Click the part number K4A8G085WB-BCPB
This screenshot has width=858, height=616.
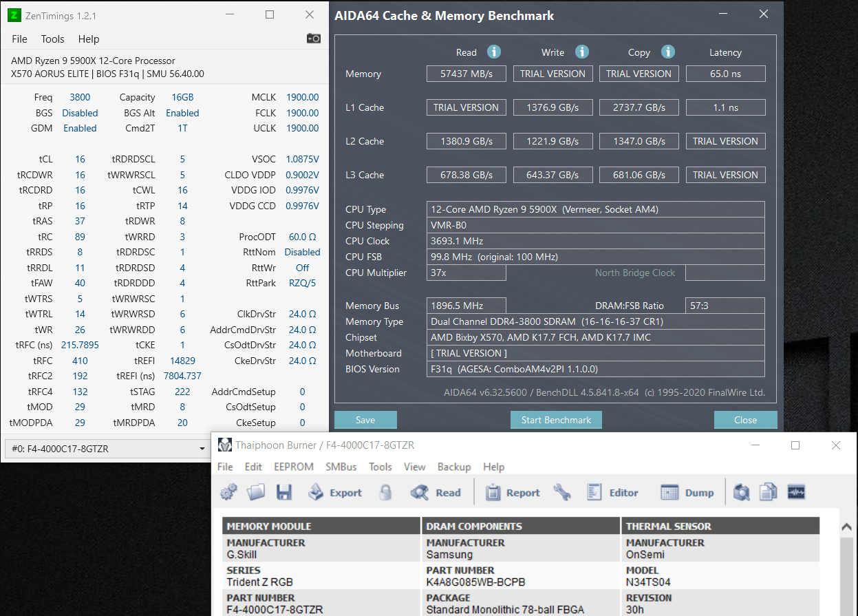(475, 582)
